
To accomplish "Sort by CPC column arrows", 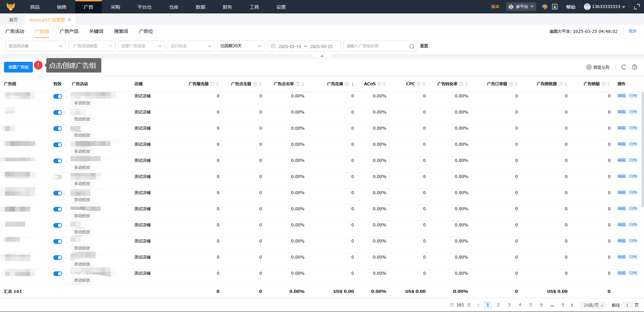I will coord(424,84).
